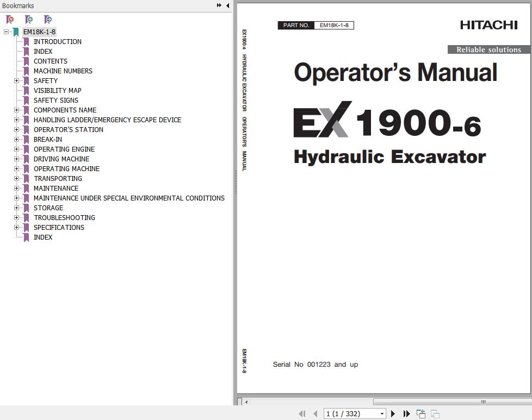Expand the SPECIFICATIONS bookmark
This screenshot has width=532, height=420.
tap(16, 228)
